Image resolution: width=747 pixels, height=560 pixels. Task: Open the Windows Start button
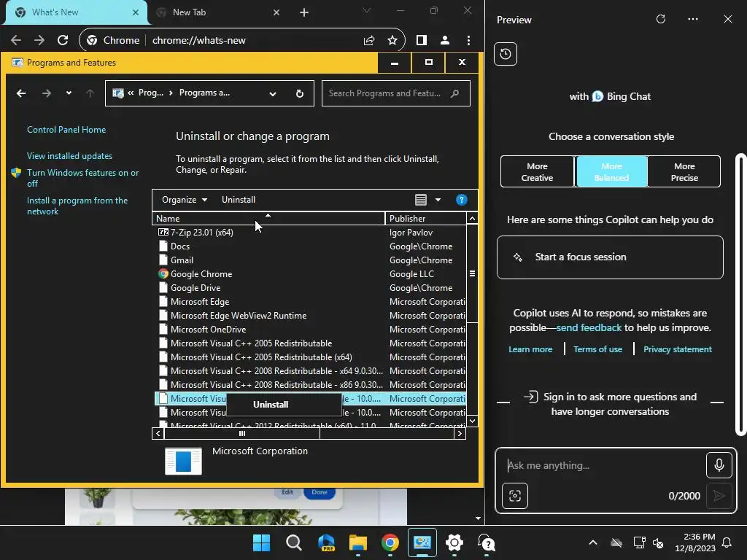click(261, 542)
